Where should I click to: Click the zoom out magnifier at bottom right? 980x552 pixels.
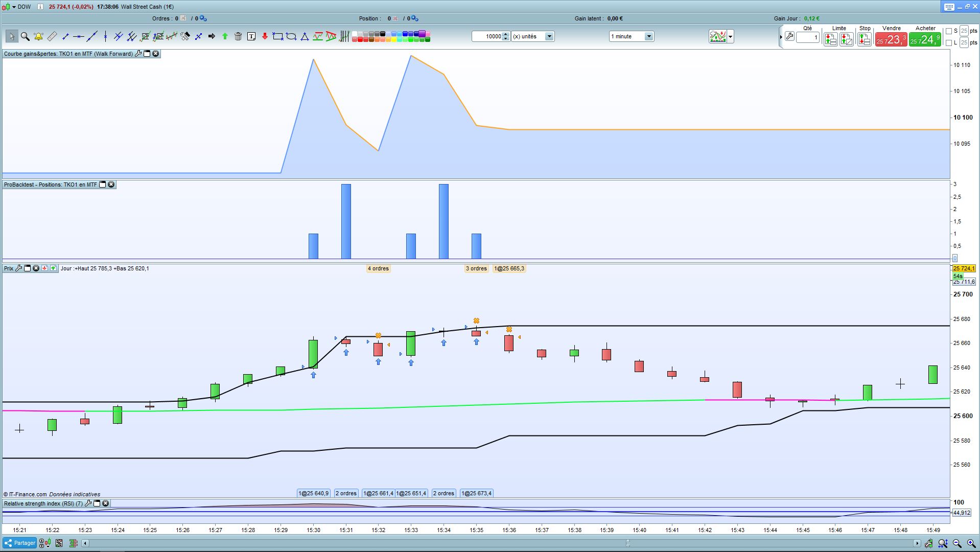click(x=957, y=543)
